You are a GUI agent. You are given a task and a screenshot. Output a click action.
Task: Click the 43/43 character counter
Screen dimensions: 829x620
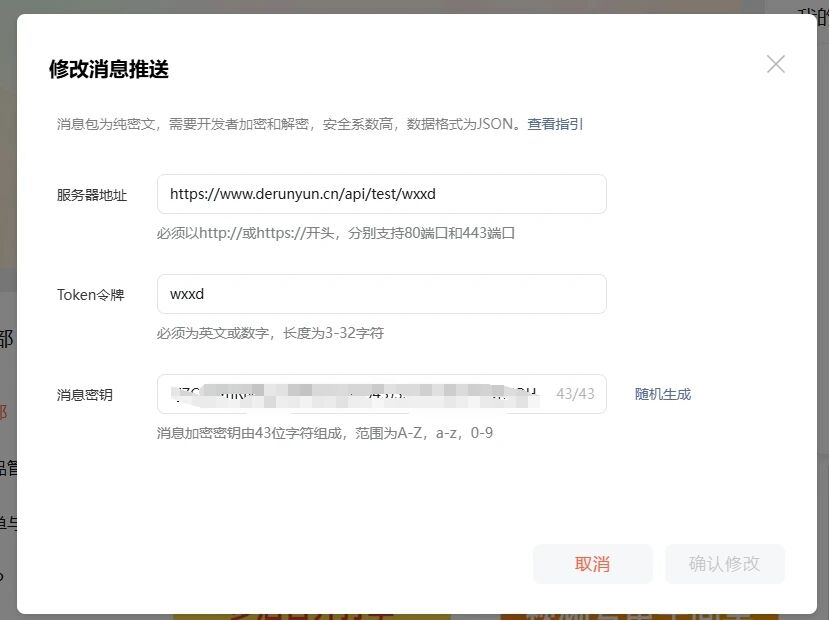tap(575, 394)
